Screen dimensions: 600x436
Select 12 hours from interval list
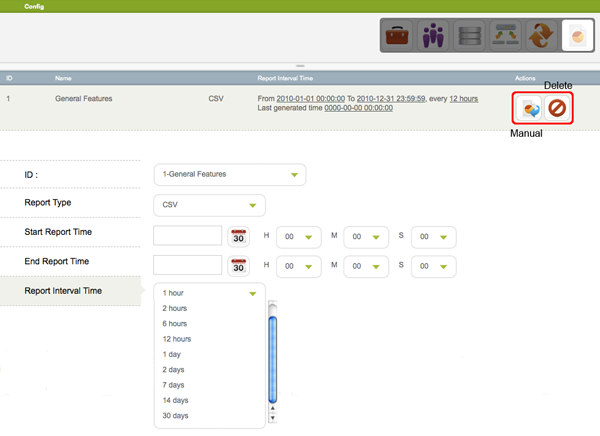click(176, 339)
